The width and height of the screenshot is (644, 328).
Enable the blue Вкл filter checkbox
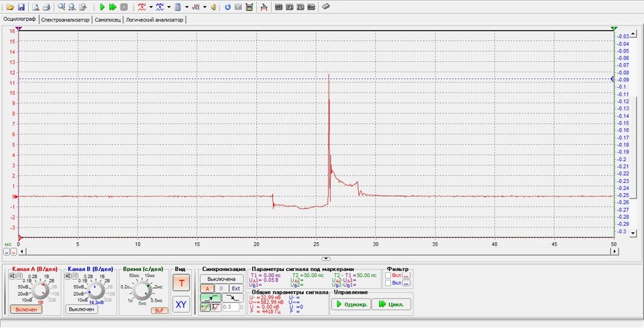388,283
